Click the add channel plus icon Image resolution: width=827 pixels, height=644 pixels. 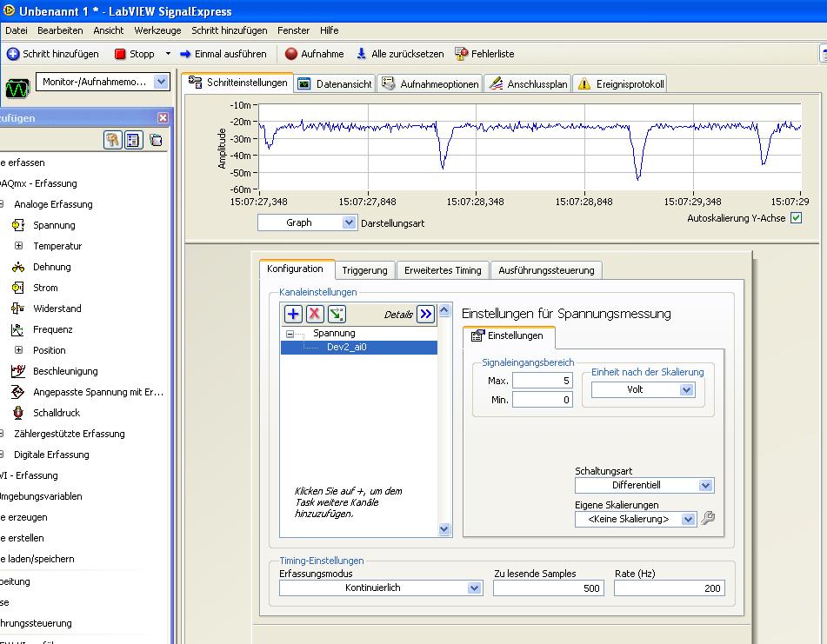coord(293,315)
